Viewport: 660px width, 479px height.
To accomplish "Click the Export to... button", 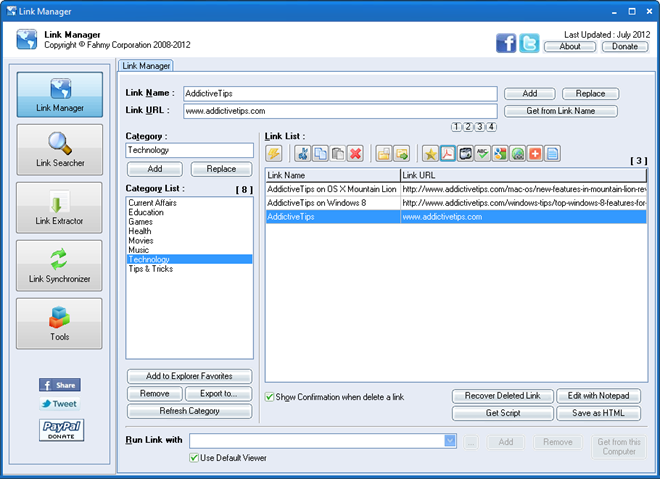I will tap(218, 394).
